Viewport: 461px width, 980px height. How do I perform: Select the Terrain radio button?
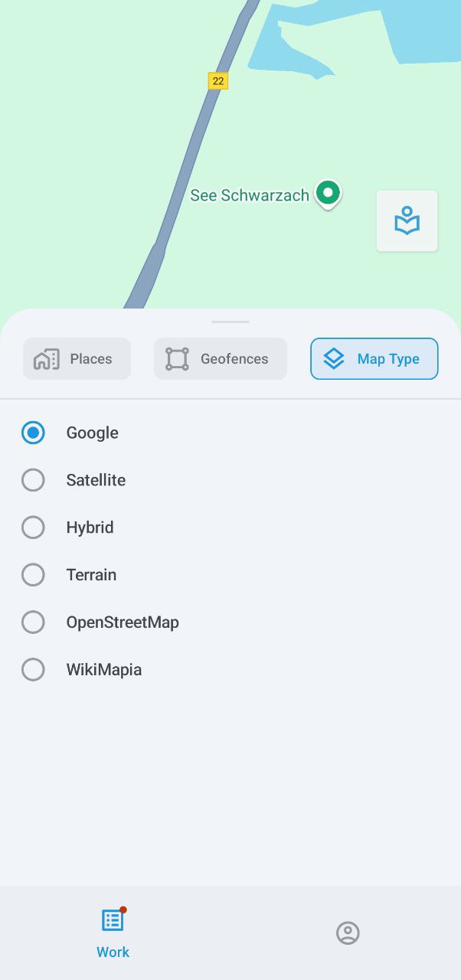click(33, 575)
